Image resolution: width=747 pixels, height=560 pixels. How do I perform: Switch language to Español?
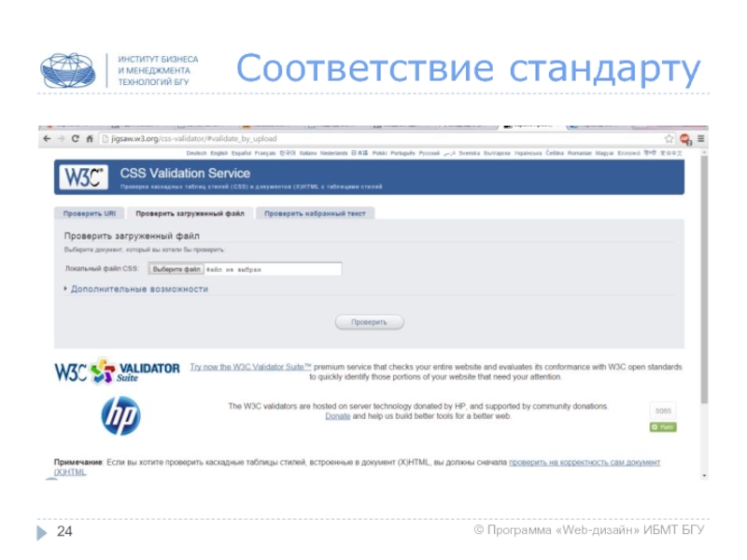coord(241,153)
